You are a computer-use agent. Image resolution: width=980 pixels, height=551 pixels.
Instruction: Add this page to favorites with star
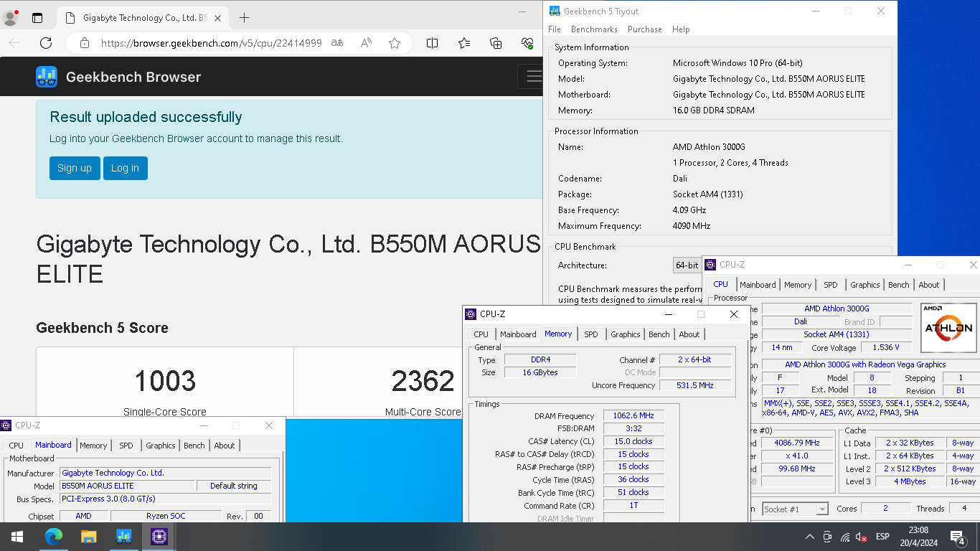point(395,43)
